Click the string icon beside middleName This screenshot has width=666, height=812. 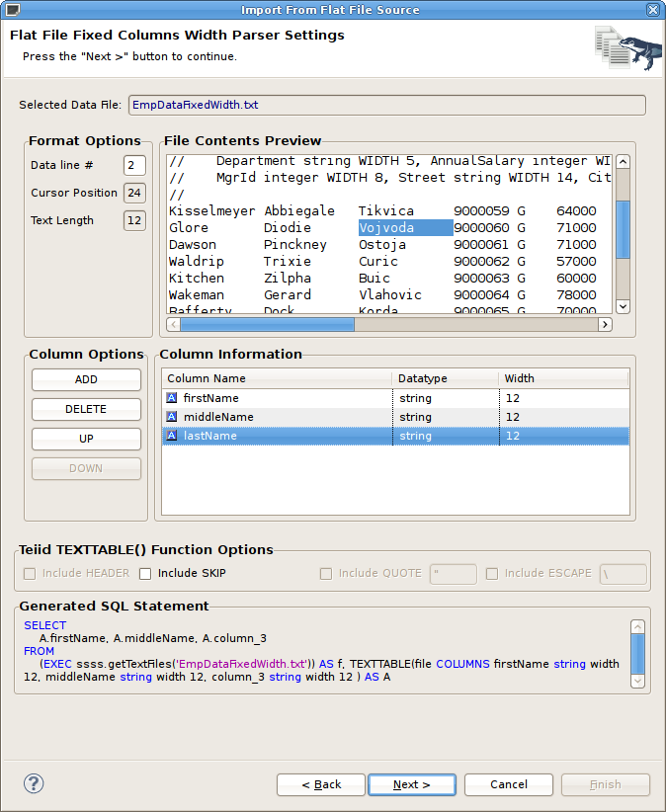(172, 417)
